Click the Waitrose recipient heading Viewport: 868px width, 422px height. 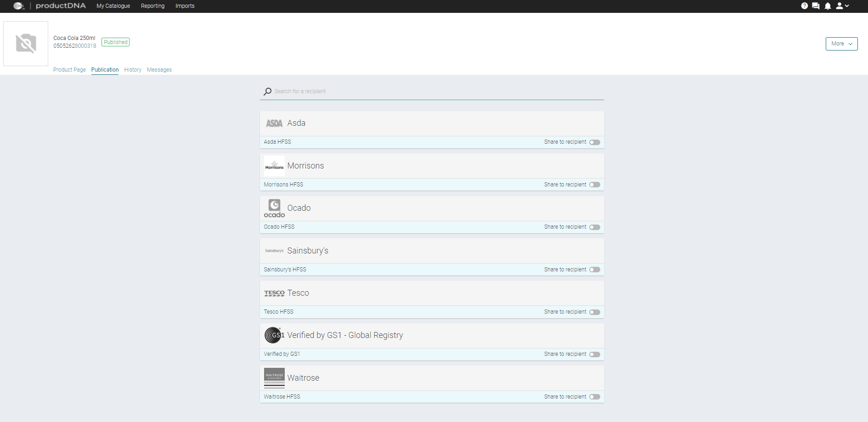303,378
